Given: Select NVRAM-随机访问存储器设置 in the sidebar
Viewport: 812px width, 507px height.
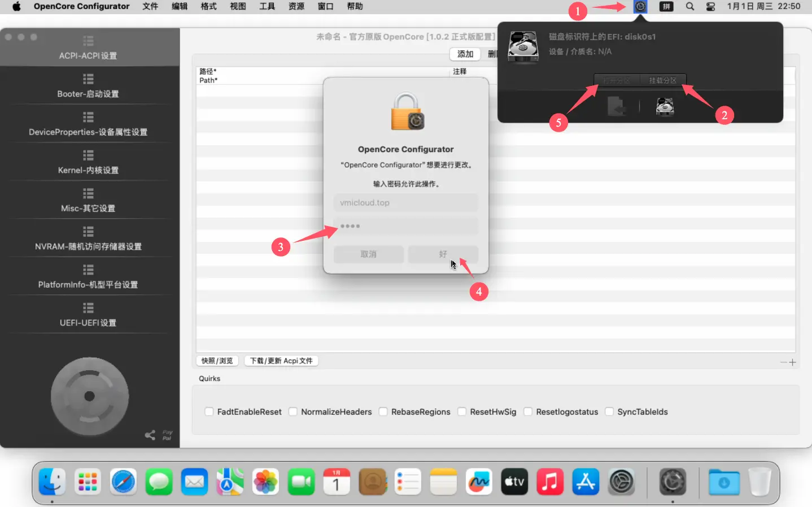Looking at the screenshot, I should tap(88, 239).
